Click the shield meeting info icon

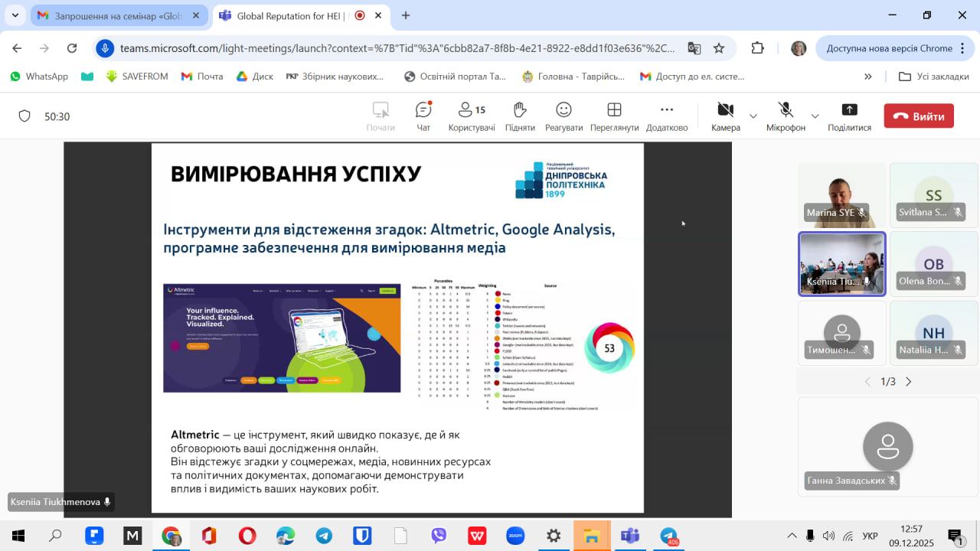[24, 116]
